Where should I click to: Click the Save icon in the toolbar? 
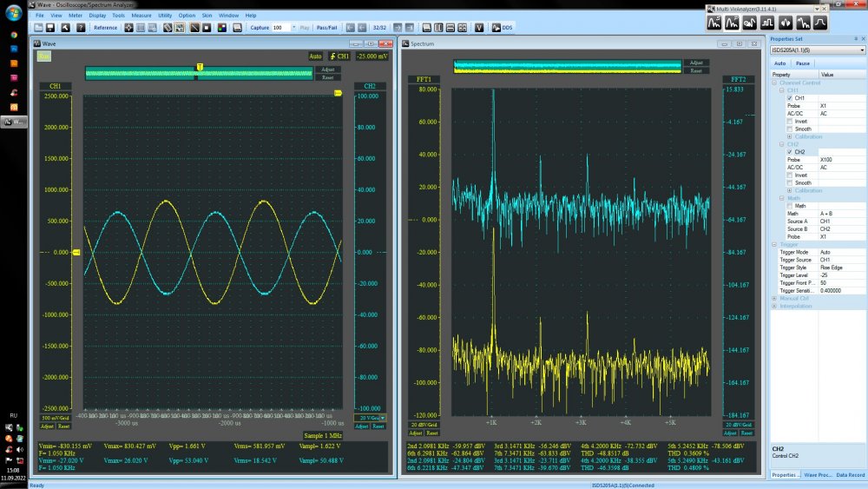coord(52,28)
